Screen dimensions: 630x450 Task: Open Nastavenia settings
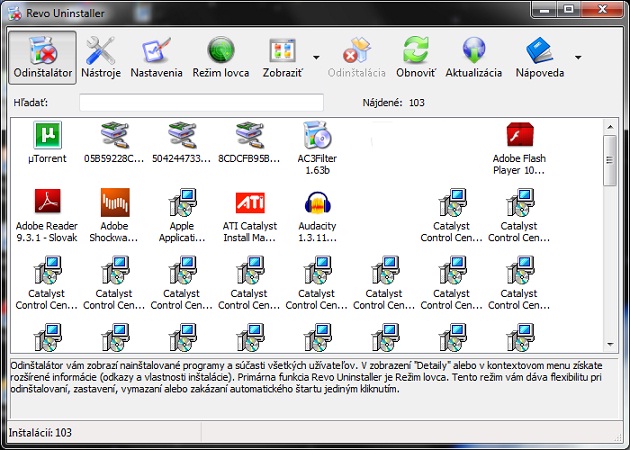[156, 57]
